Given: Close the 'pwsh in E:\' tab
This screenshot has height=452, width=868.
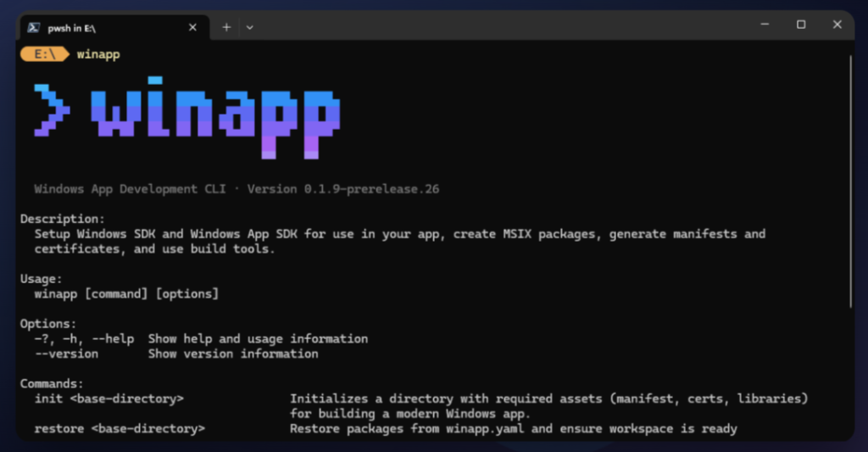Looking at the screenshot, I should coord(192,27).
